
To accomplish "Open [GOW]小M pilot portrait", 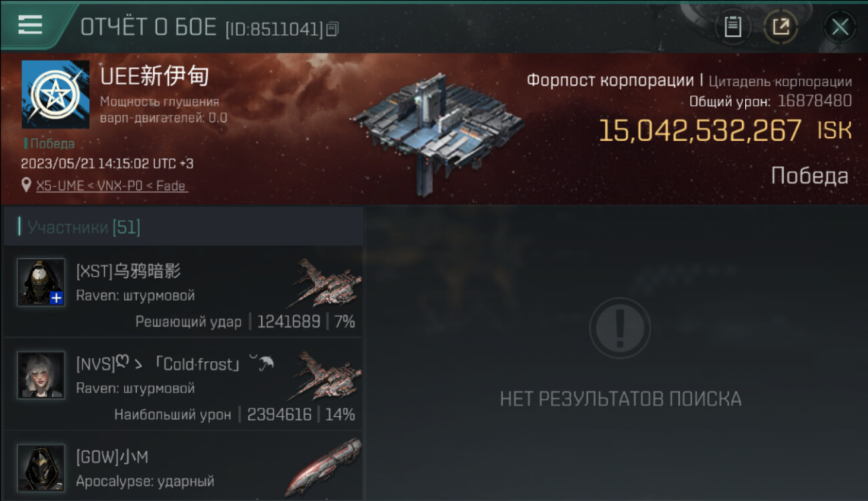I will point(41,468).
